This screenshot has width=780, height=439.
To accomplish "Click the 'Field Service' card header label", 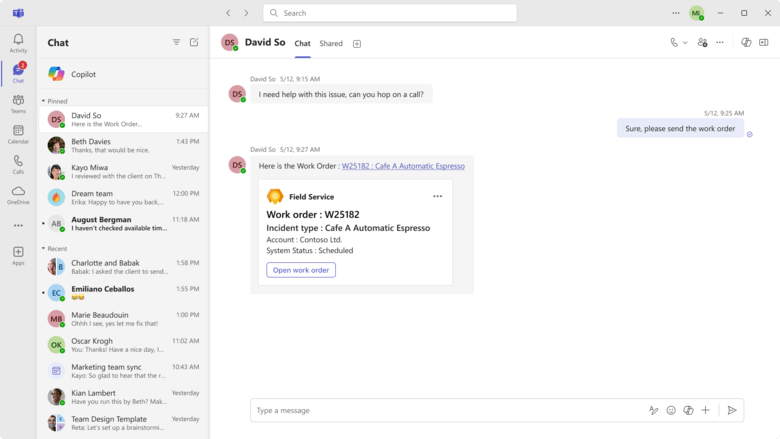I will point(311,197).
